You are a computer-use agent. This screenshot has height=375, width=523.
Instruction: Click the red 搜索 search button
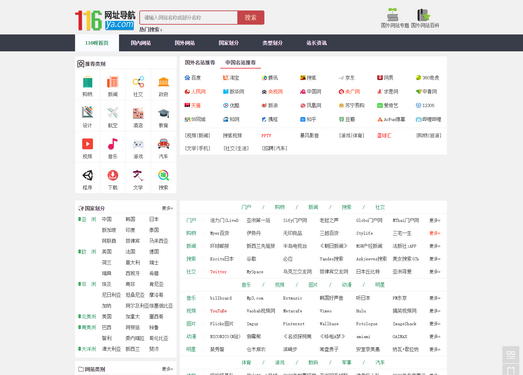coord(251,17)
